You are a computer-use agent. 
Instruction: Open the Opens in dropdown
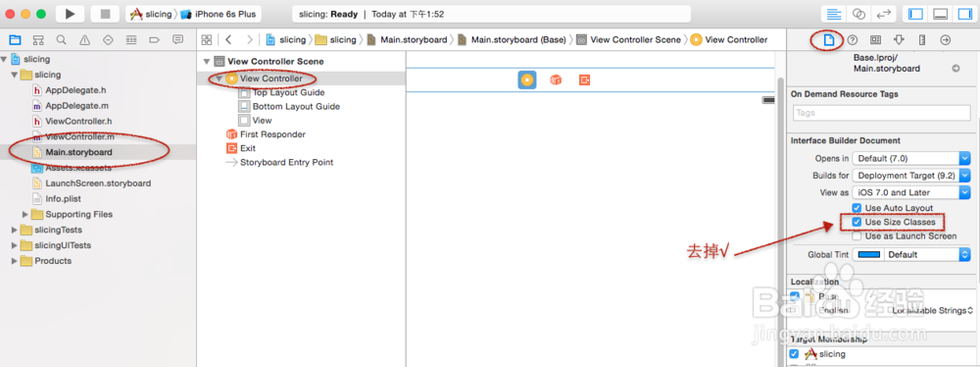(x=911, y=158)
